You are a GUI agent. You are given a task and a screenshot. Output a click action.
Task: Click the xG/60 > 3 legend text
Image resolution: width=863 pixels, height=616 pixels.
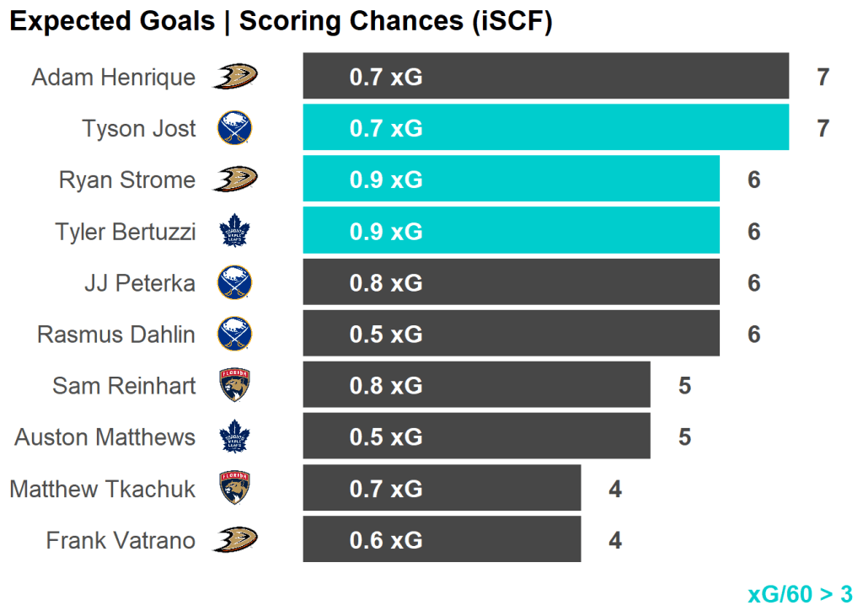[800, 594]
